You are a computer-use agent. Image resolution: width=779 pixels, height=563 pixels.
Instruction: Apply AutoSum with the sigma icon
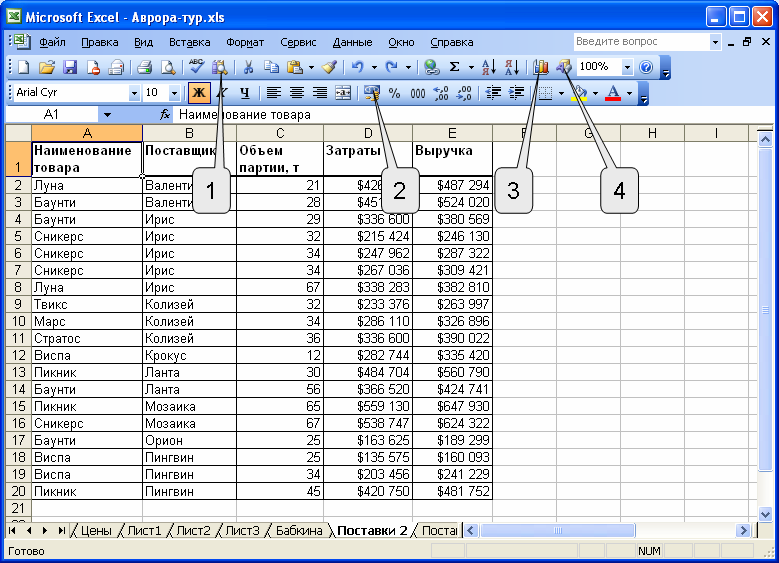pyautogui.click(x=454, y=67)
